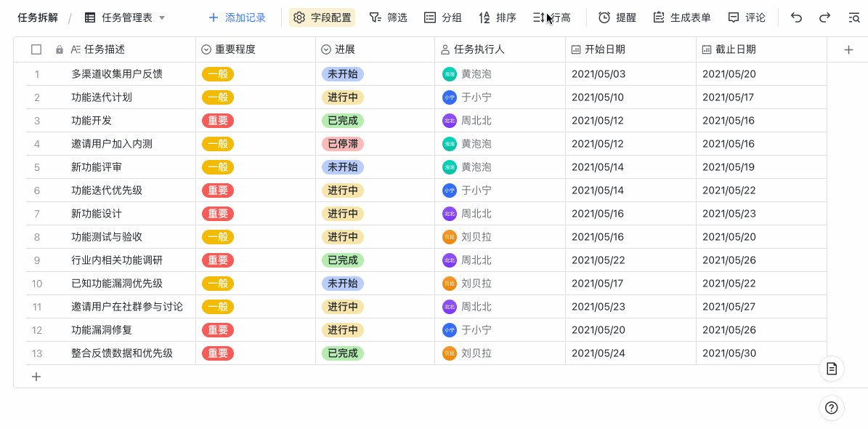Select the header checkbox to select all rows

pyautogui.click(x=36, y=49)
